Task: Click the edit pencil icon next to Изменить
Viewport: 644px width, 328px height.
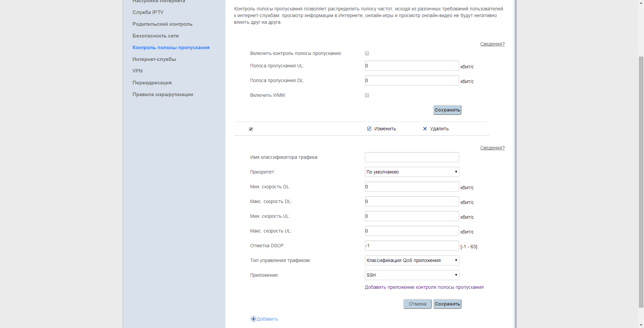Action: [x=369, y=129]
